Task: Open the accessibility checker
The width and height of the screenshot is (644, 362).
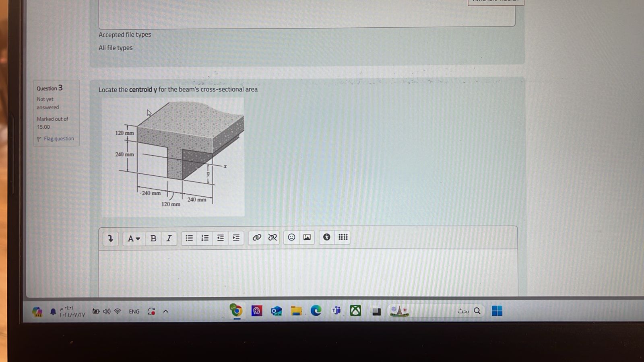Action: click(x=326, y=237)
